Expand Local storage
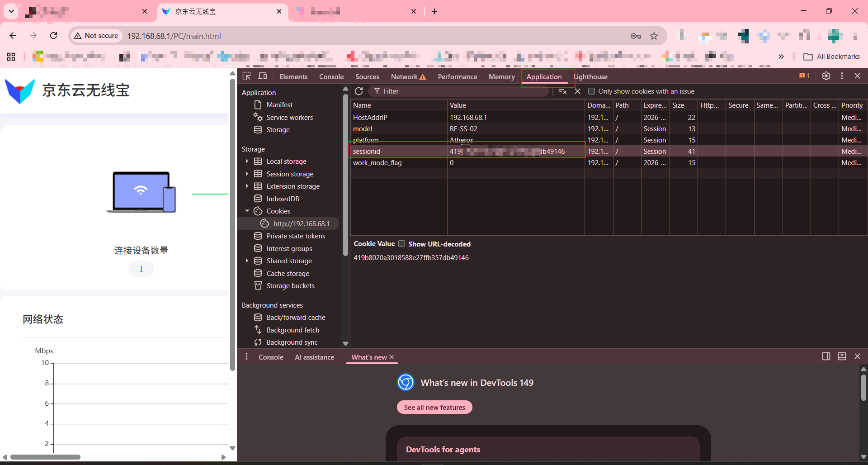This screenshot has height=465, width=868. point(247,161)
